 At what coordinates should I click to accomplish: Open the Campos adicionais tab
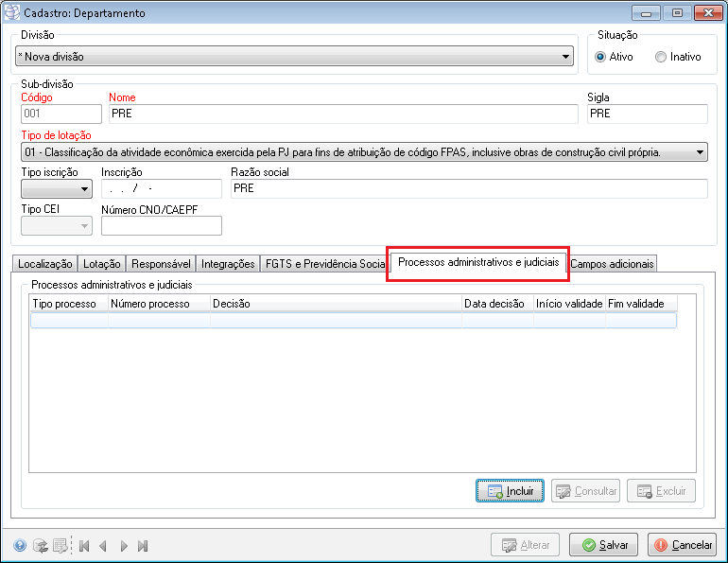coord(612,264)
